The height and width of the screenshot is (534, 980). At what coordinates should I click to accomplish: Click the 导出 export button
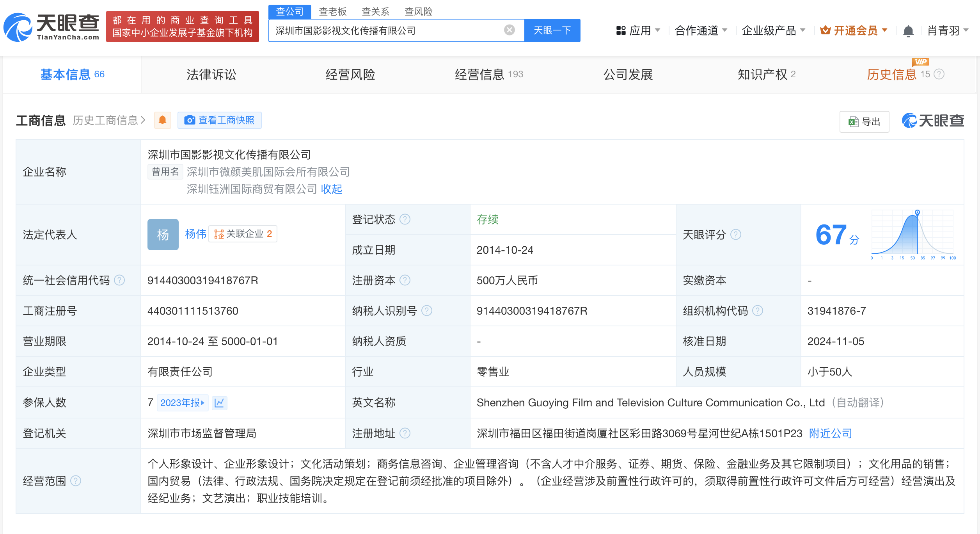[x=865, y=122]
